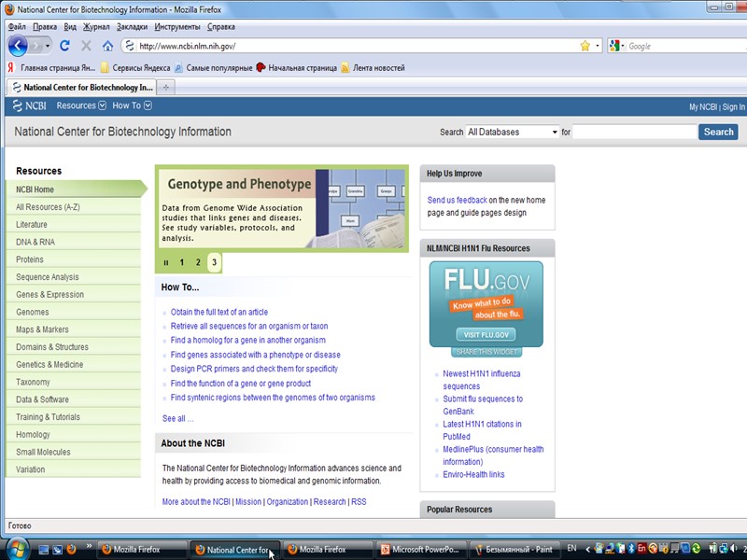The height and width of the screenshot is (560, 747).
Task: Click the Firefox Back arrow button
Action: coord(18,46)
